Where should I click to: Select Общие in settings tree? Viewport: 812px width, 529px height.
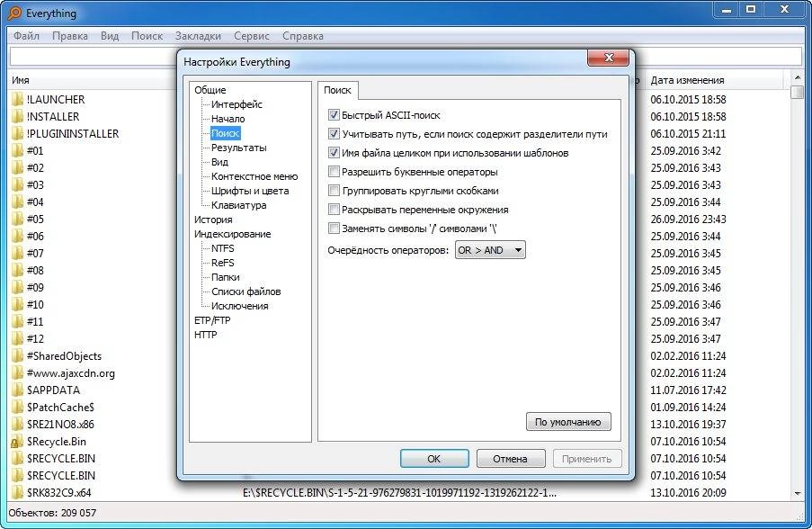(210, 90)
